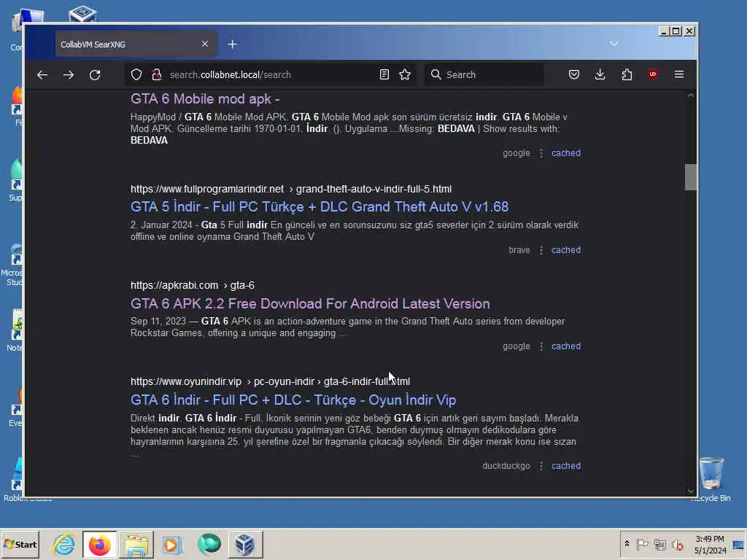The height and width of the screenshot is (560, 747).
Task: Open the Action Center flag icon
Action: coord(642,544)
